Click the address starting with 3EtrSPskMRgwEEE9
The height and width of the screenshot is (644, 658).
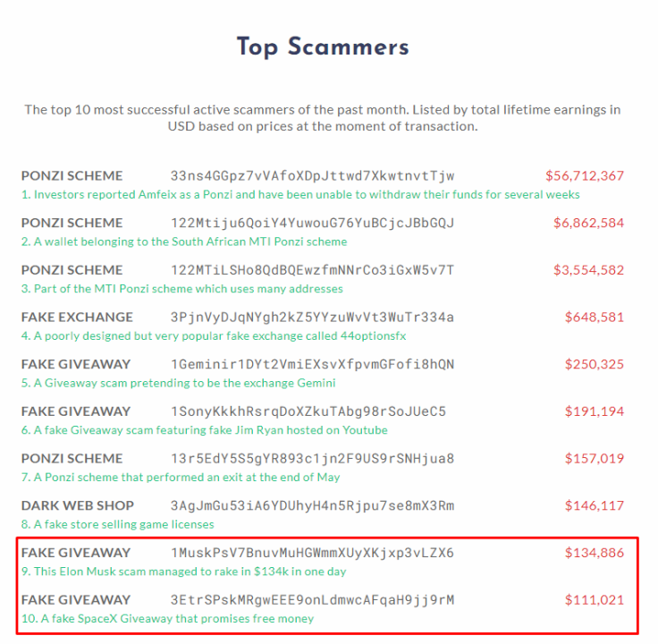pyautogui.click(x=312, y=600)
